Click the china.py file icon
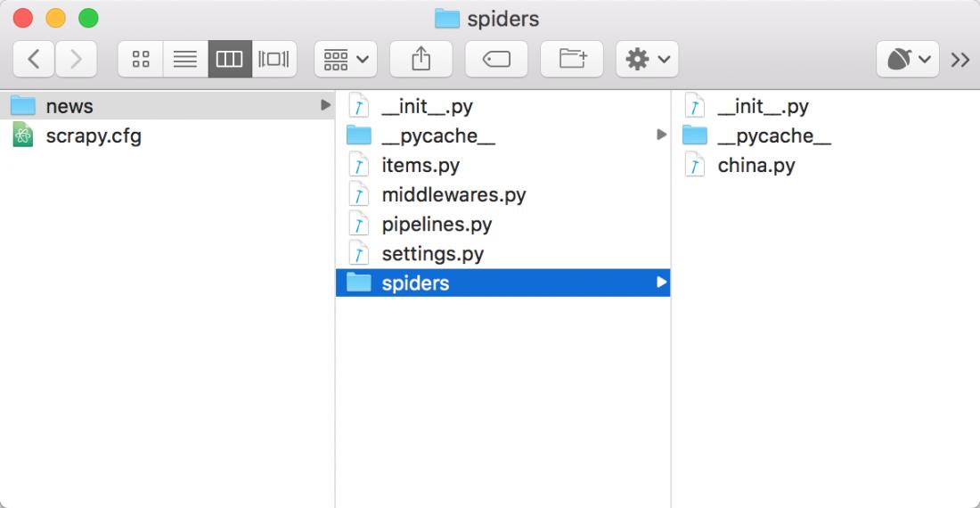980x508 pixels. pos(694,165)
